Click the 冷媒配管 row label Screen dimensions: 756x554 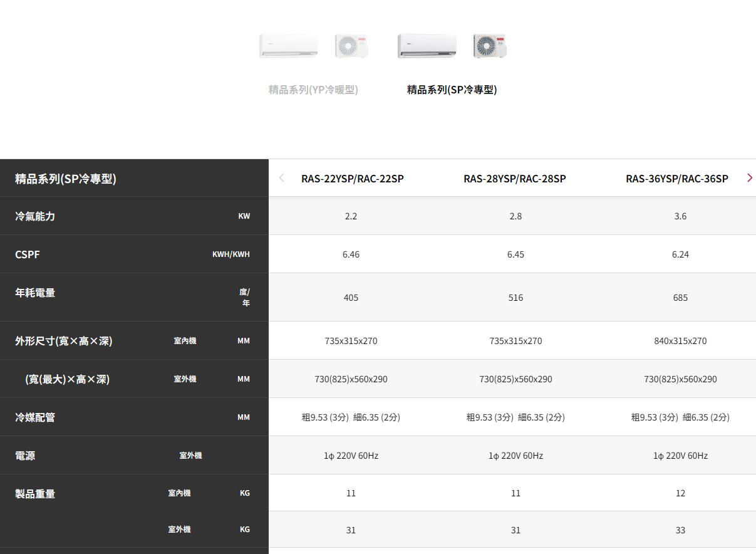(35, 417)
